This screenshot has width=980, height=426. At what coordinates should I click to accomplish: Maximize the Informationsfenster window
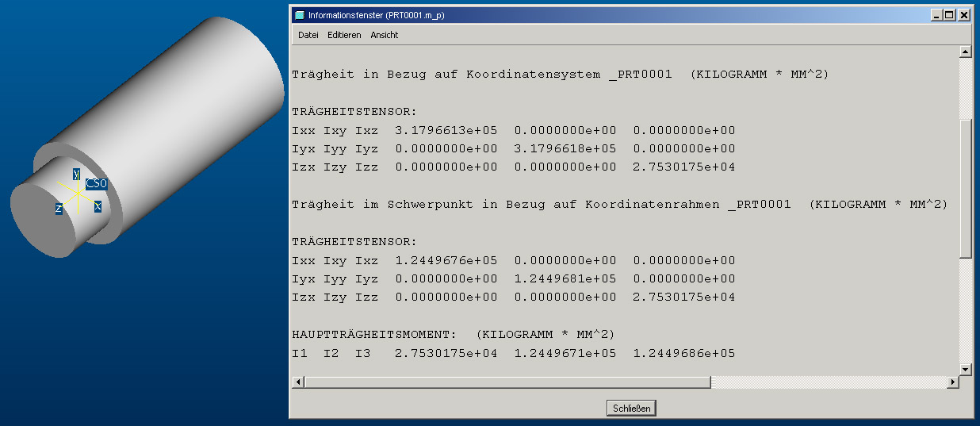pyautogui.click(x=950, y=14)
